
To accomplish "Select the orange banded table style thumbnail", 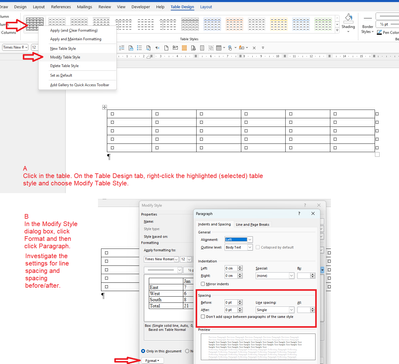I will point(234,24).
